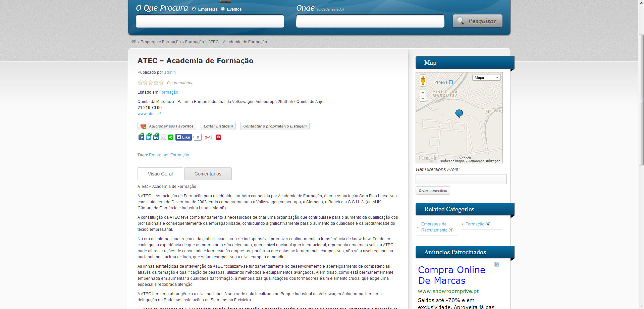Image resolution: width=644 pixels, height=309 pixels.
Task: Click the page vertical scrollbar thumb
Action: point(641,100)
